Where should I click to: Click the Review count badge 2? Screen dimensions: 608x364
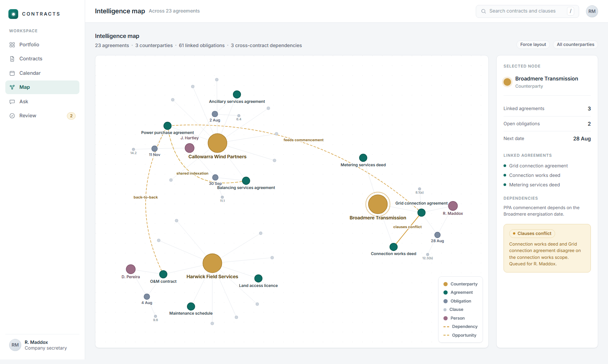71,116
